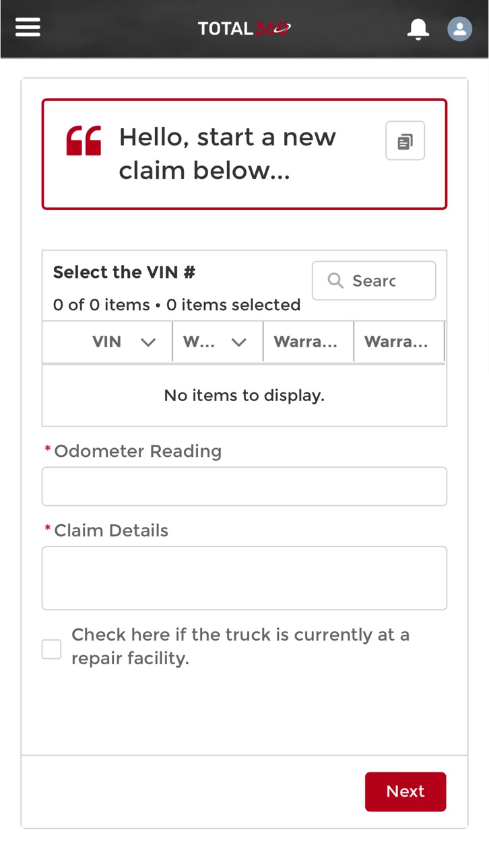This screenshot has width=489, height=868.
Task: Click the Total360 logo
Action: click(244, 28)
